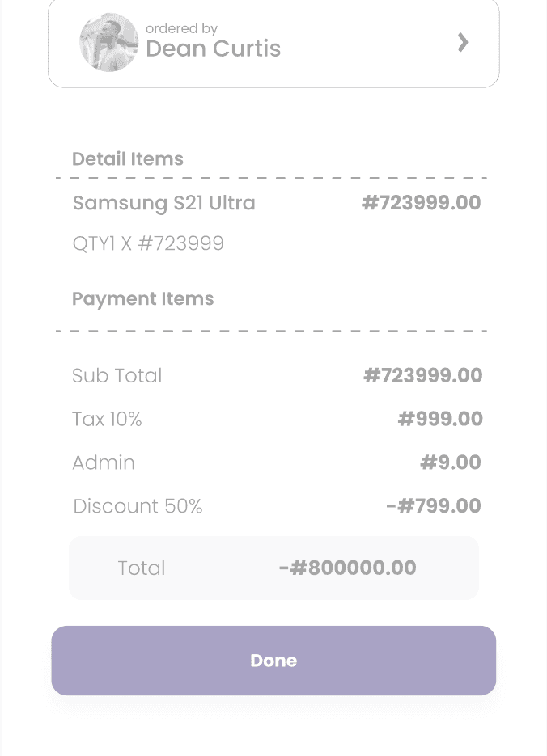This screenshot has height=756, width=547.
Task: Click Dean Curtis profile photo
Action: click(x=109, y=42)
